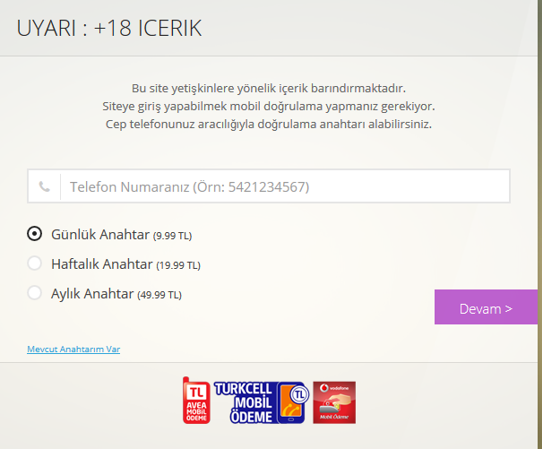The width and height of the screenshot is (542, 449).
Task: Click the phone handset icon in input
Action: pos(44,187)
